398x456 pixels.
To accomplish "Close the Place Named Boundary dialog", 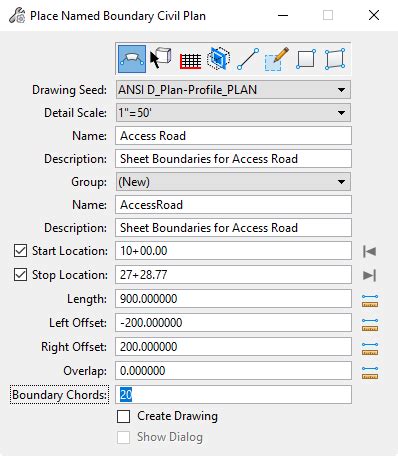I will coord(374,15).
